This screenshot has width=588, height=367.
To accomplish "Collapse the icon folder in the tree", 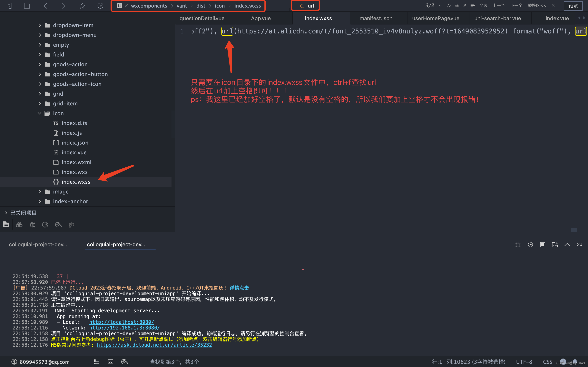I will pyautogui.click(x=40, y=113).
